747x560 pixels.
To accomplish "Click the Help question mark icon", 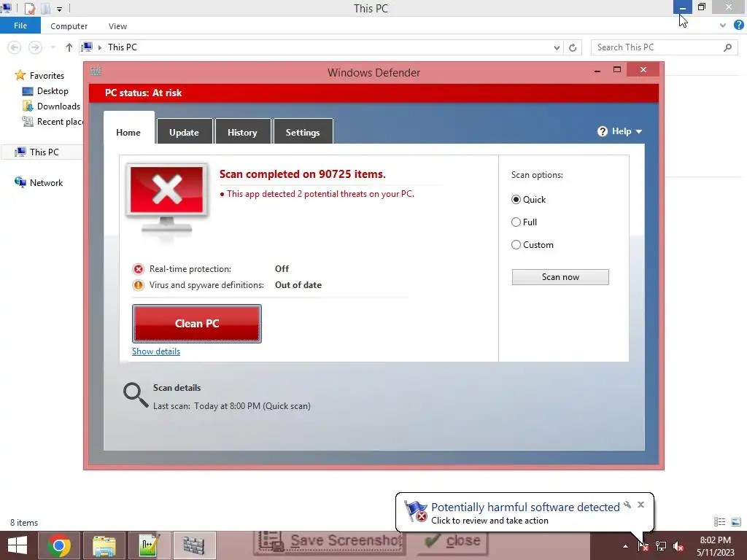I will point(603,131).
